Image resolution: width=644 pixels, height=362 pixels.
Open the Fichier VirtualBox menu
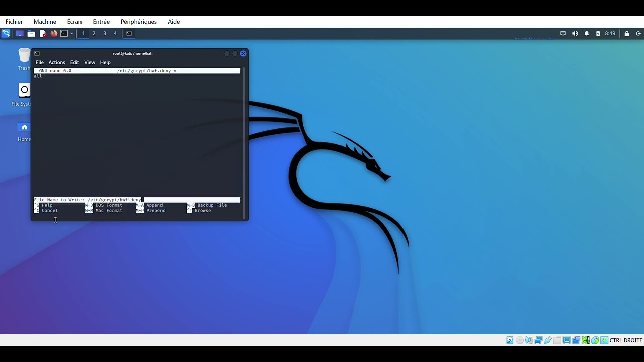[14, 22]
